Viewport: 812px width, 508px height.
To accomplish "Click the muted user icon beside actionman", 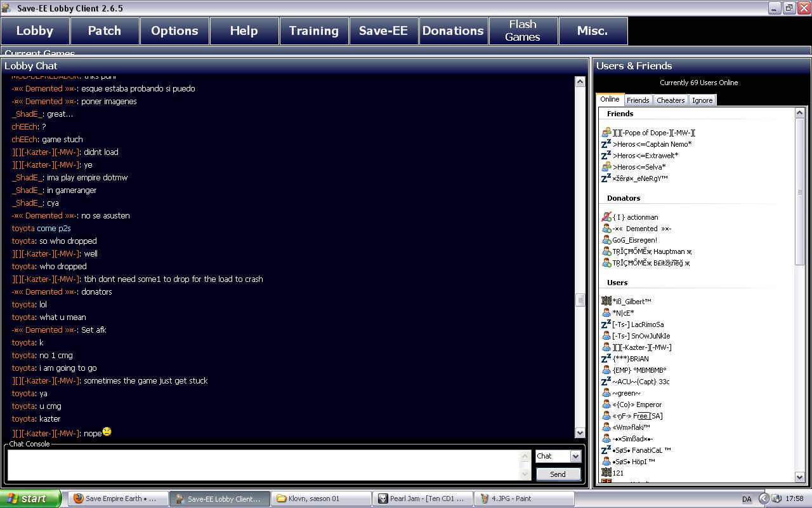I will click(606, 217).
